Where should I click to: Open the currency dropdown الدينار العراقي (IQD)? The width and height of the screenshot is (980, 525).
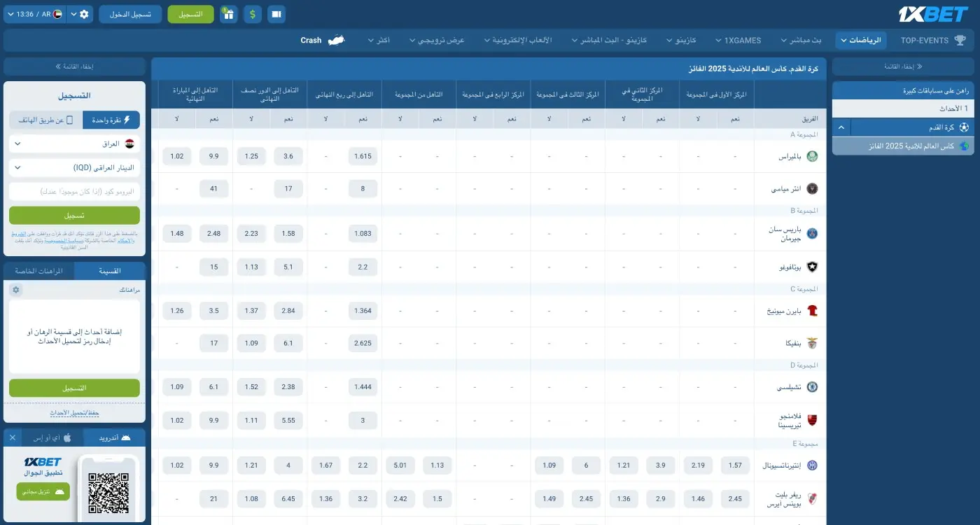pos(74,167)
